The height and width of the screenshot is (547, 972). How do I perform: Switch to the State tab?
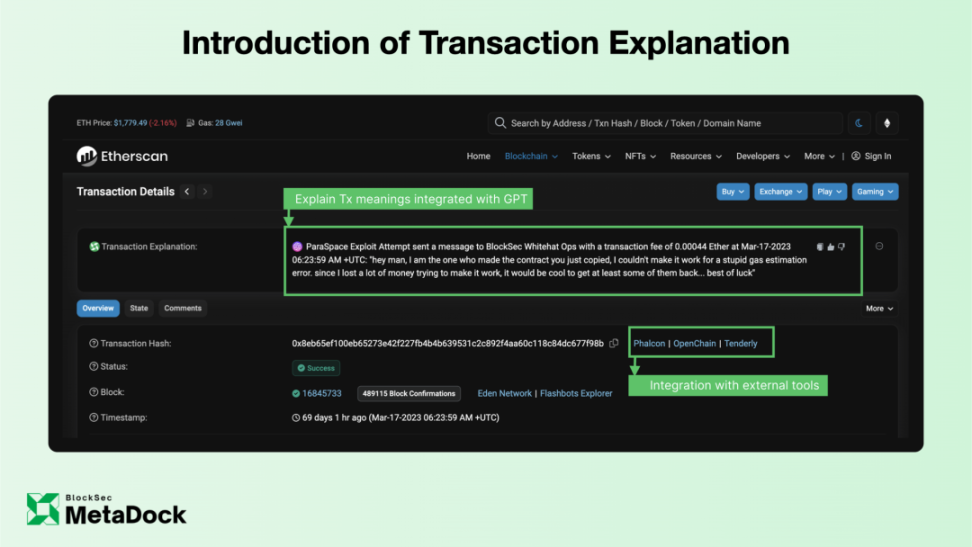139,308
